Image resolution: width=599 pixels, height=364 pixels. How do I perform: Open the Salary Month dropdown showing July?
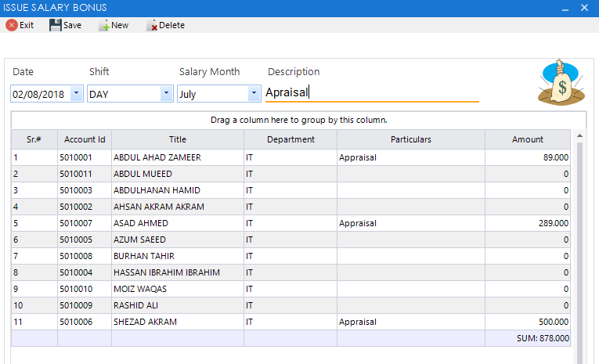click(x=254, y=93)
